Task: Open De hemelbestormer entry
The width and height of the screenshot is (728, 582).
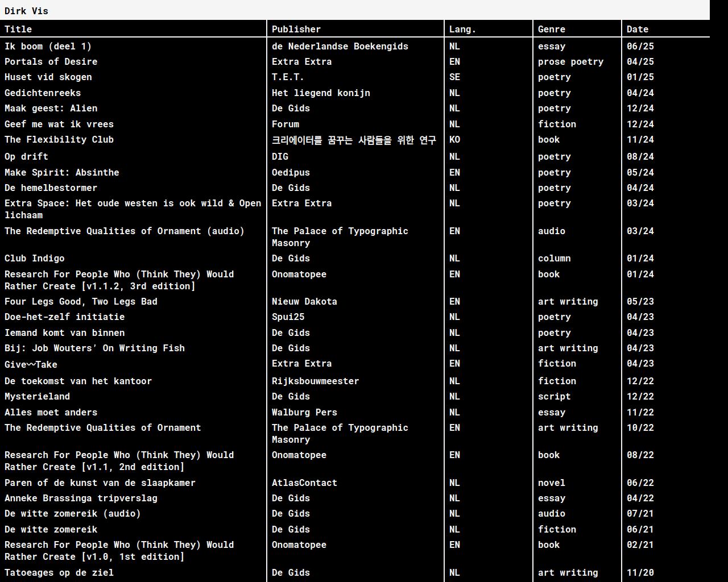Action: point(51,188)
